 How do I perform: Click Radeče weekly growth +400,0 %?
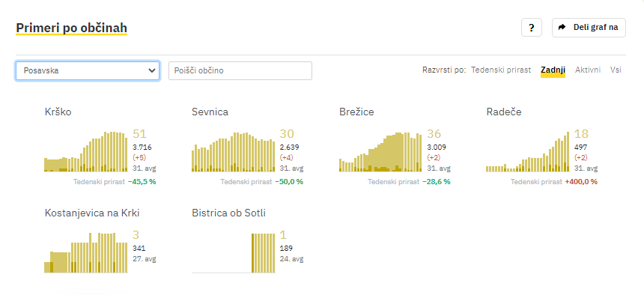coord(581,182)
